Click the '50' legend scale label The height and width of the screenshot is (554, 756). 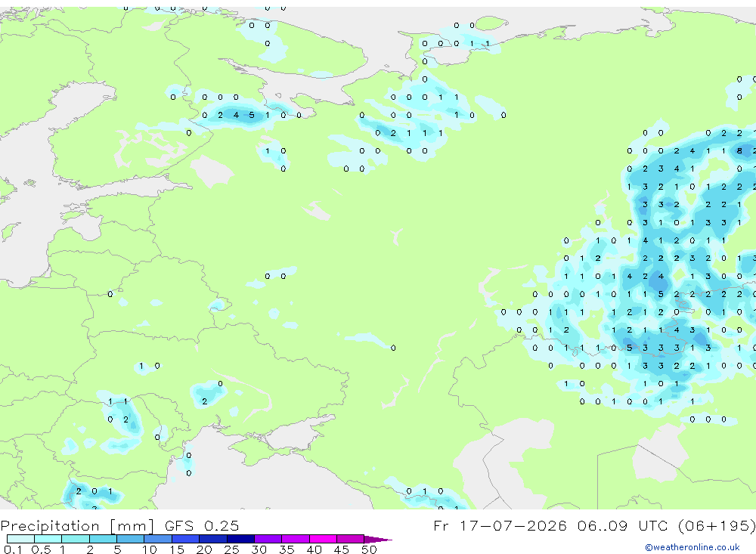(x=369, y=549)
